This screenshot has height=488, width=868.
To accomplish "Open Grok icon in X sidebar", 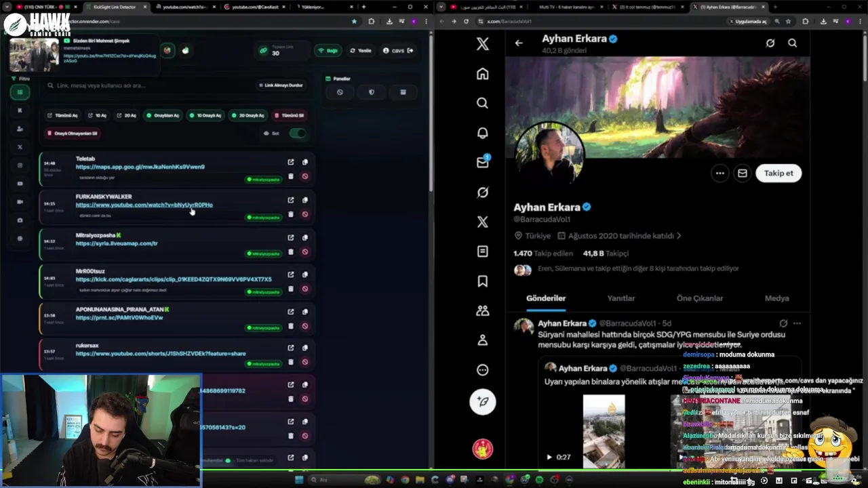I will pyautogui.click(x=482, y=192).
